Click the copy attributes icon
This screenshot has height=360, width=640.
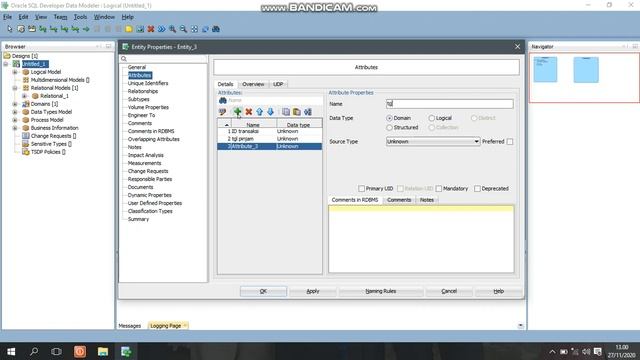pos(286,111)
